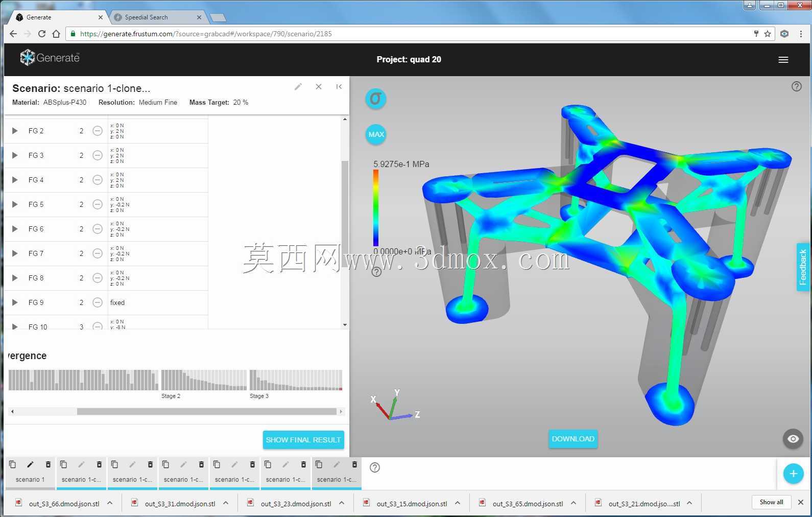The width and height of the screenshot is (812, 517).
Task: Expand the FG 9 row
Action: [x=15, y=302]
